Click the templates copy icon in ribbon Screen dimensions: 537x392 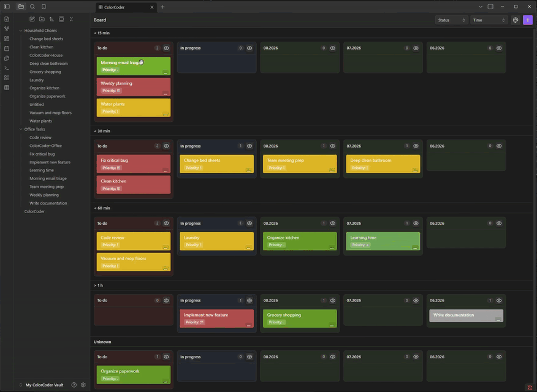point(7,58)
